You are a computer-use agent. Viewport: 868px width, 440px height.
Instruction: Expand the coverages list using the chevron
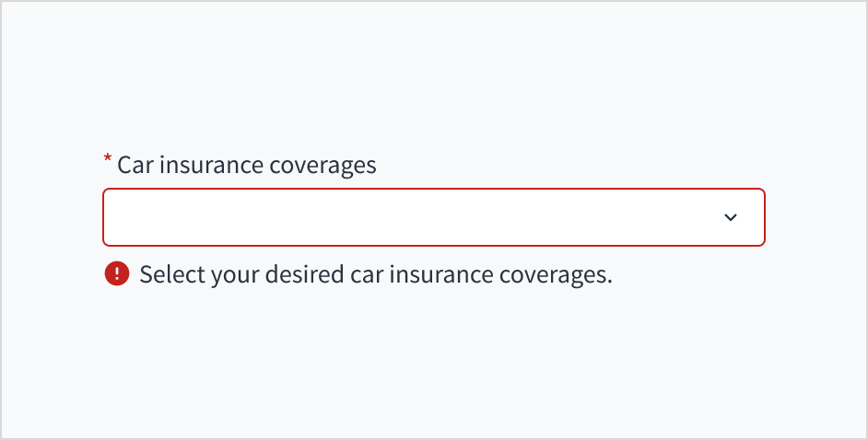click(x=731, y=217)
